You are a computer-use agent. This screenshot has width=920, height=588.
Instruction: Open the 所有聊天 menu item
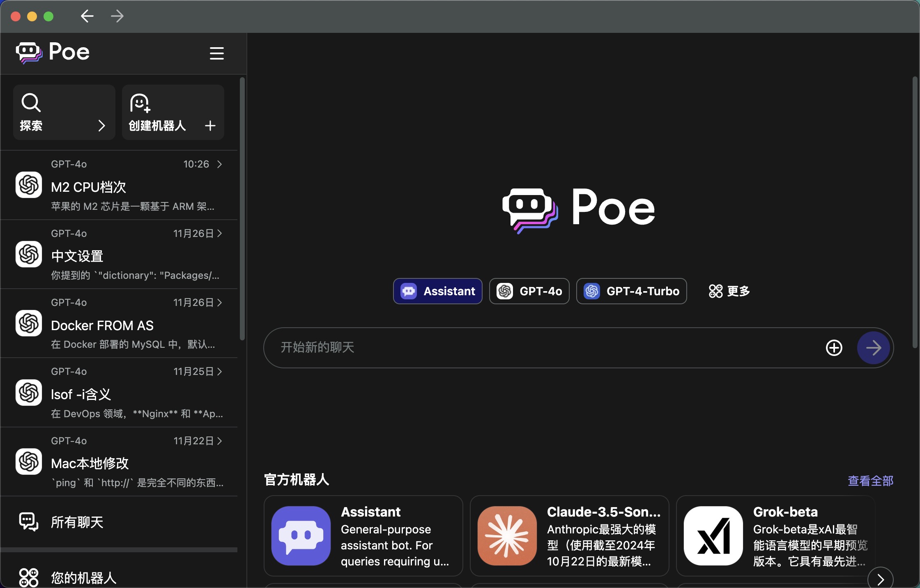[x=77, y=522]
